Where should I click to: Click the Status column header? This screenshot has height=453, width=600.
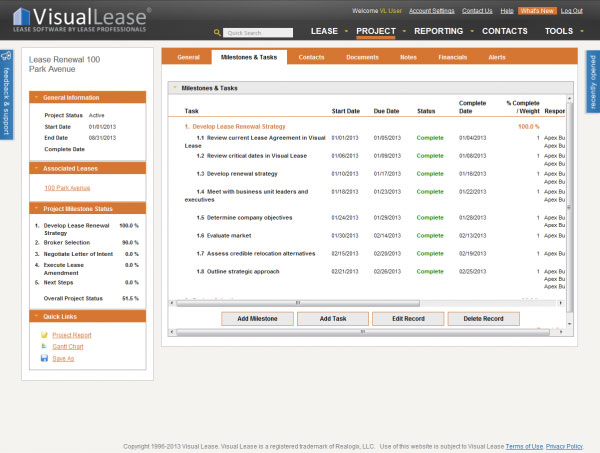coord(426,111)
